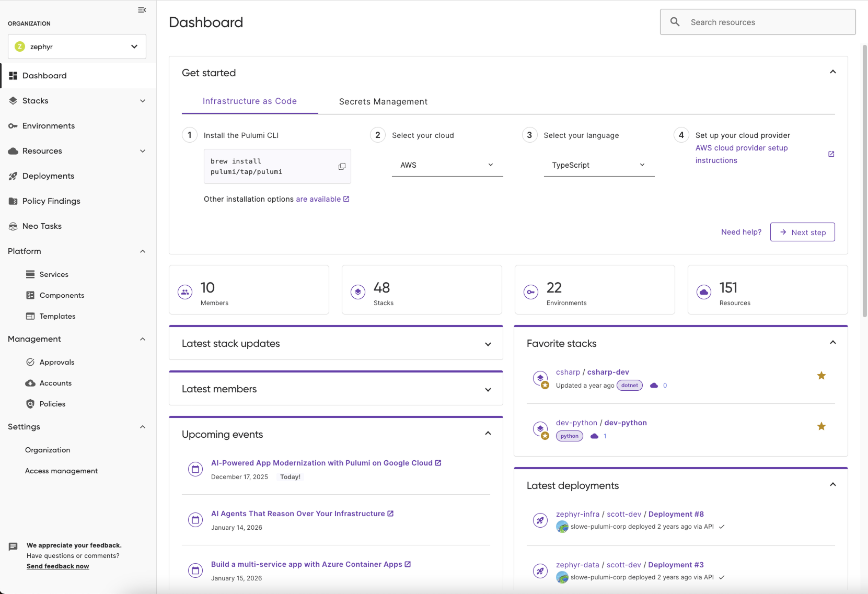Click the Environments key icon in the sidebar
Screen dimensions: 868x594
coord(13,126)
